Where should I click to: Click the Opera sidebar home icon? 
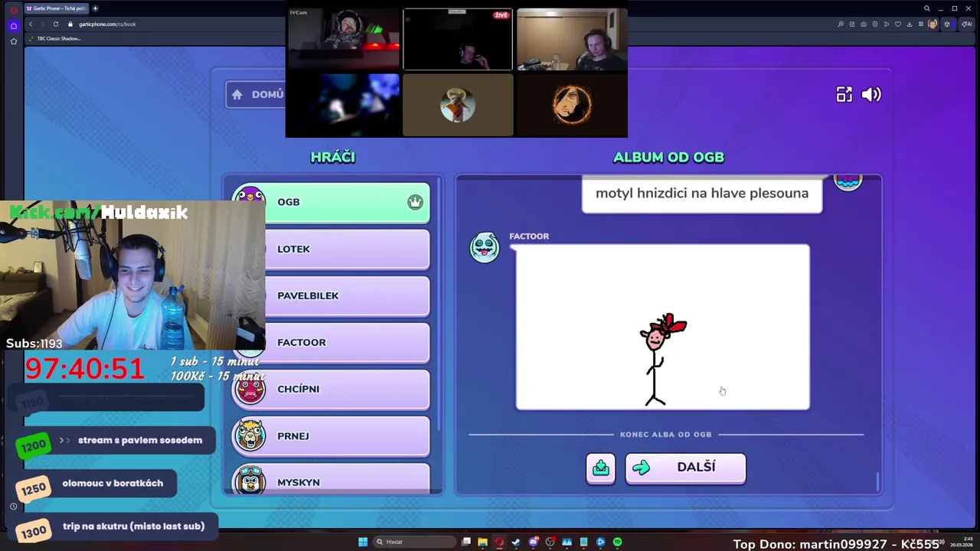click(x=13, y=25)
